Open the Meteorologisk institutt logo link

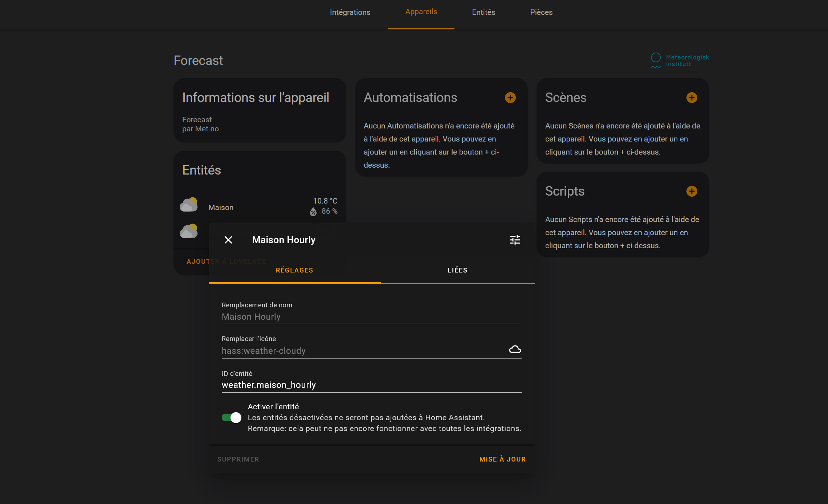tap(680, 61)
